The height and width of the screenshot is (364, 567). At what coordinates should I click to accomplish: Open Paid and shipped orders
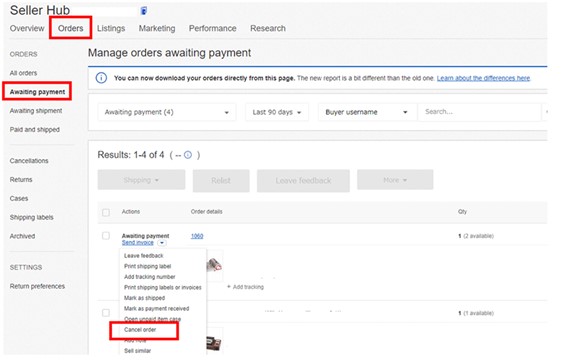[x=35, y=129]
